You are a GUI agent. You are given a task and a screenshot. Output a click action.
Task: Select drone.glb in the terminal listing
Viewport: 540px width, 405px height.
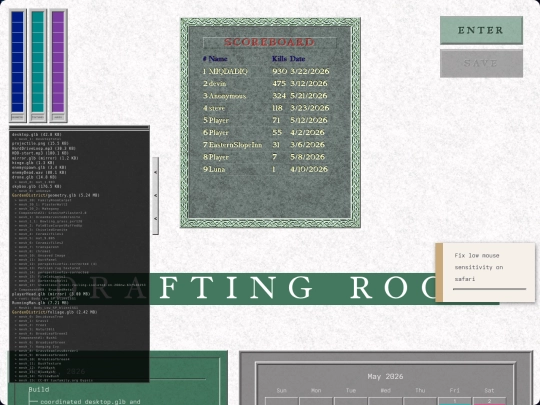tap(34, 177)
